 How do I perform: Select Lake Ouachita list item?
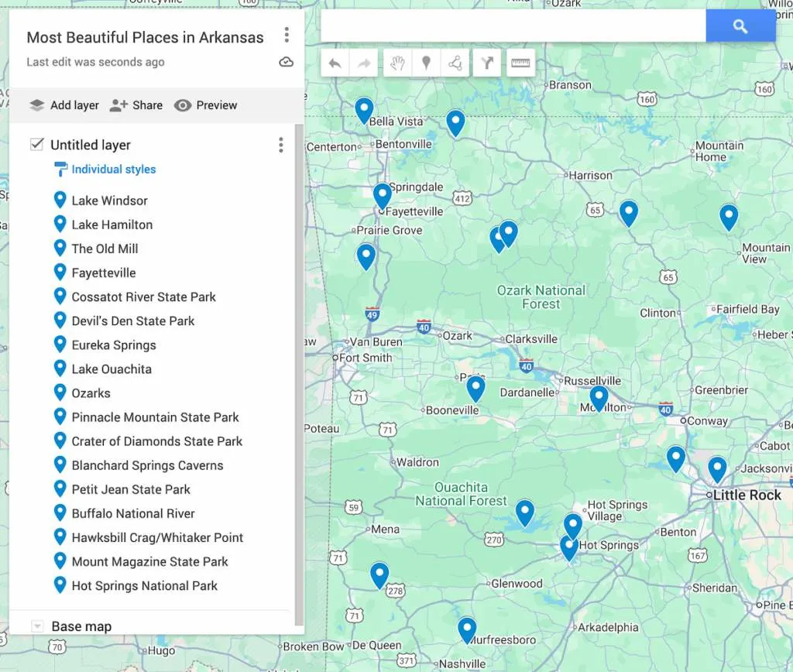tap(112, 369)
